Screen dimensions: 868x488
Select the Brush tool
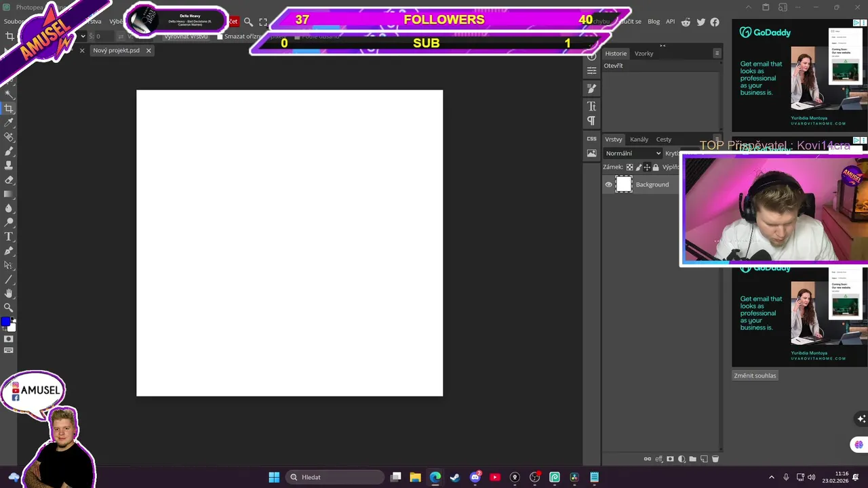coord(9,151)
